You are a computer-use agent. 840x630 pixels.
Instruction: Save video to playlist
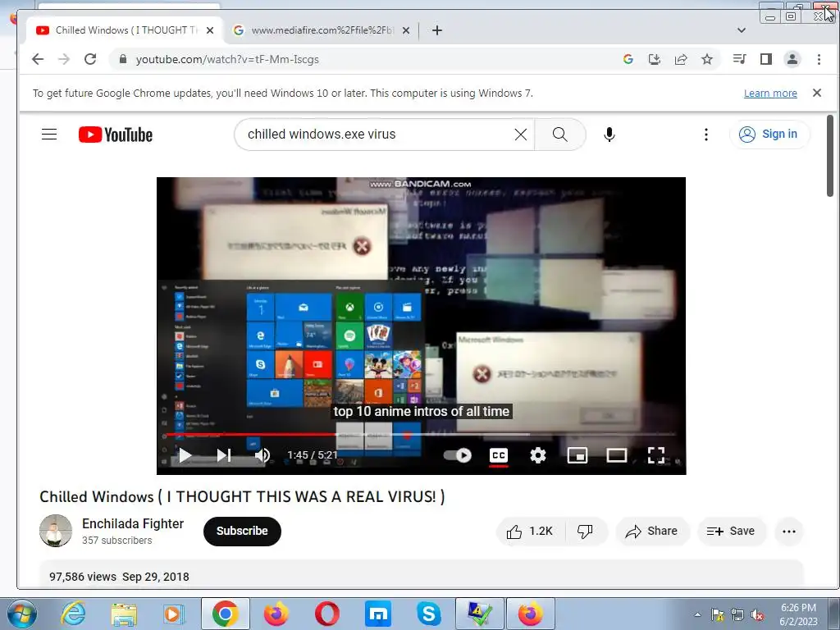[731, 532]
